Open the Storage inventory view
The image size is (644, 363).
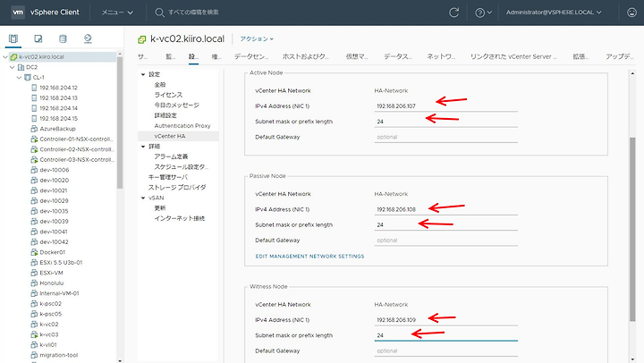coord(63,38)
